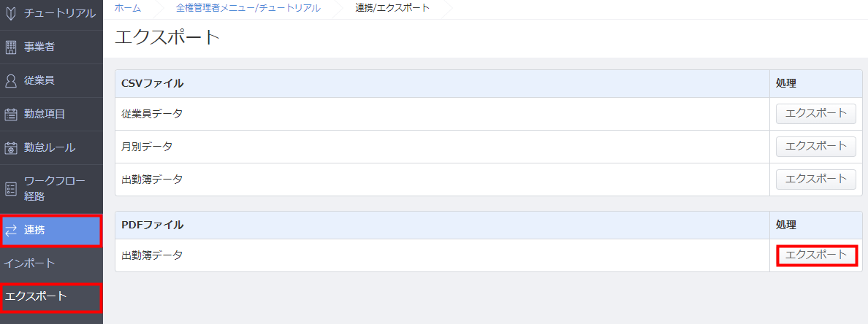Open the 勤怠ルール calendar-gear icon
Image resolution: width=868 pixels, height=324 pixels.
coord(10,148)
